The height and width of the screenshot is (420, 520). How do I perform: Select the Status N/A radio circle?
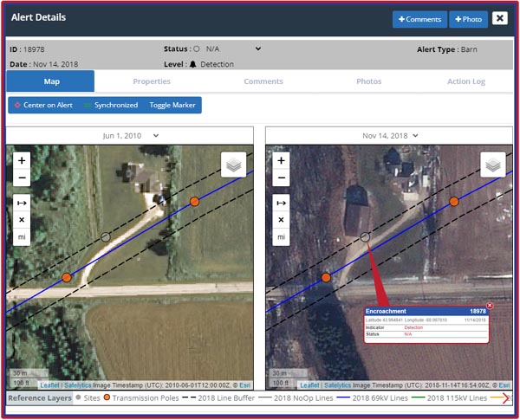[x=197, y=48]
